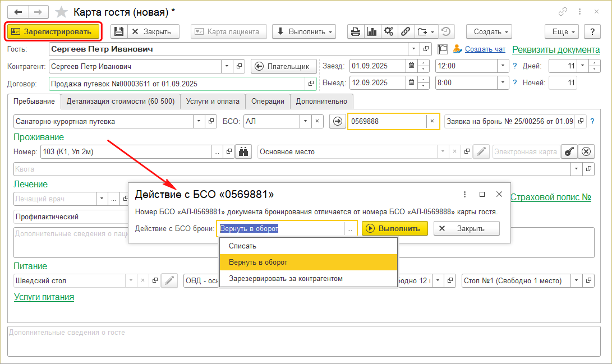This screenshot has width=612, height=364.
Task: Switch to "Услуги и оплата" tab
Action: (213, 102)
